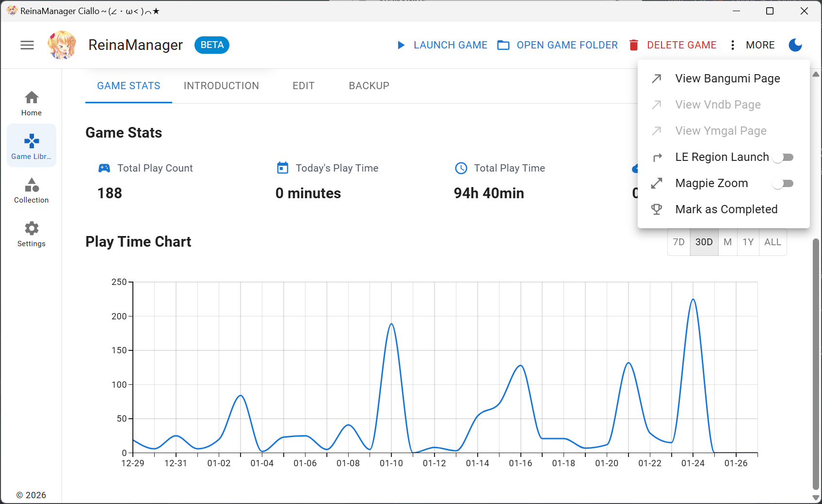Image resolution: width=822 pixels, height=504 pixels.
Task: Select the 7D chart range
Action: pyautogui.click(x=679, y=242)
